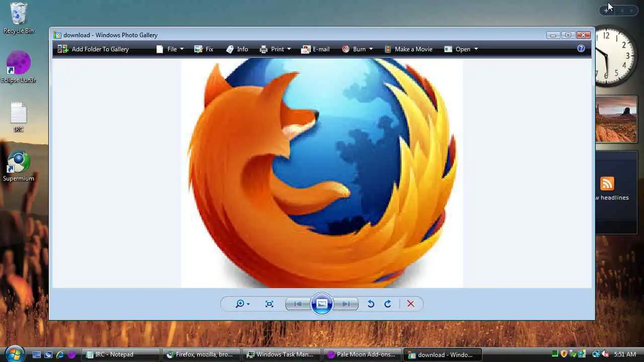The height and width of the screenshot is (362, 644).
Task: Open the zoom magnifier display size control
Action: click(x=243, y=304)
